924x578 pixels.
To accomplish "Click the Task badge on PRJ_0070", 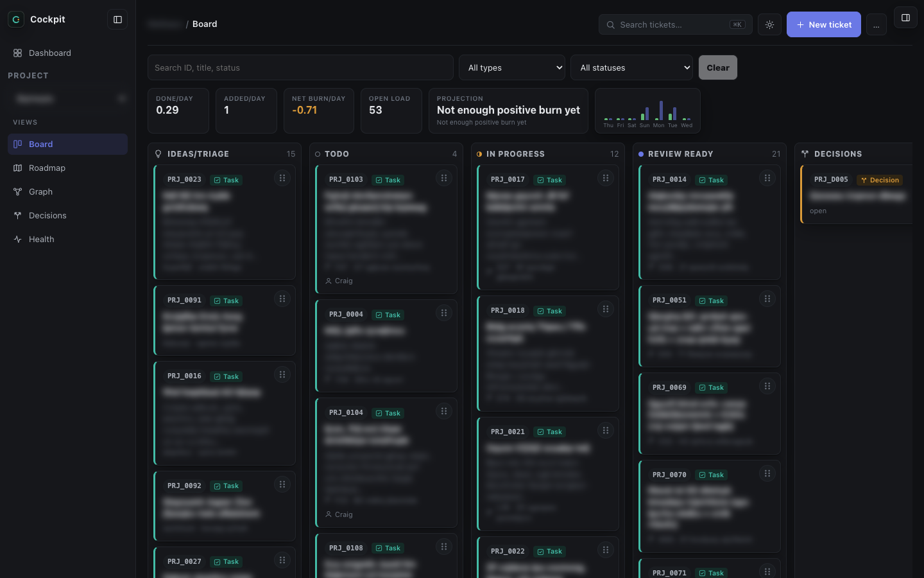I will pos(711,475).
